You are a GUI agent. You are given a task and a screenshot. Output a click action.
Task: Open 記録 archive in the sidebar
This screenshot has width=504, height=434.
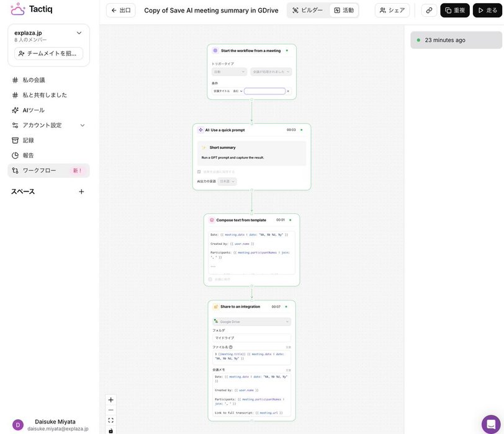point(48,140)
